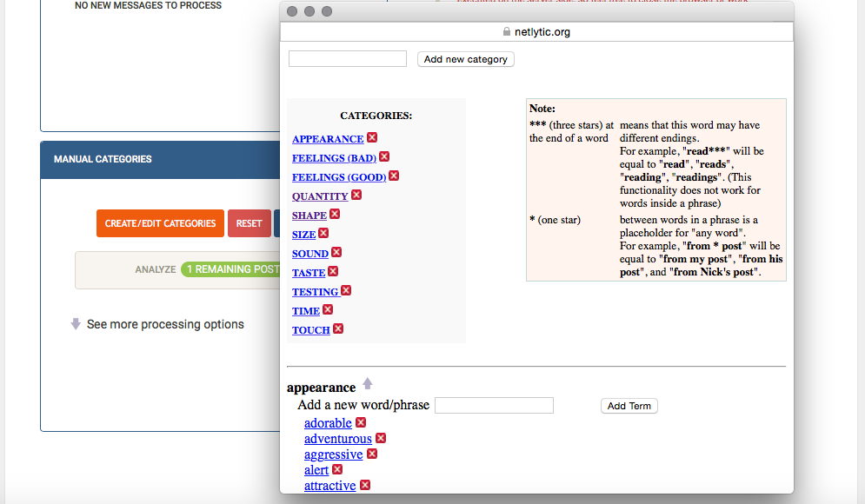Delete the TOUCH category red X icon
865x504 pixels.
(x=338, y=328)
